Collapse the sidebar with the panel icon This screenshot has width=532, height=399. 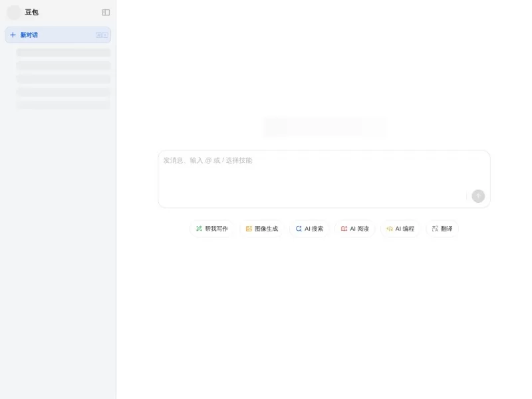click(x=105, y=12)
